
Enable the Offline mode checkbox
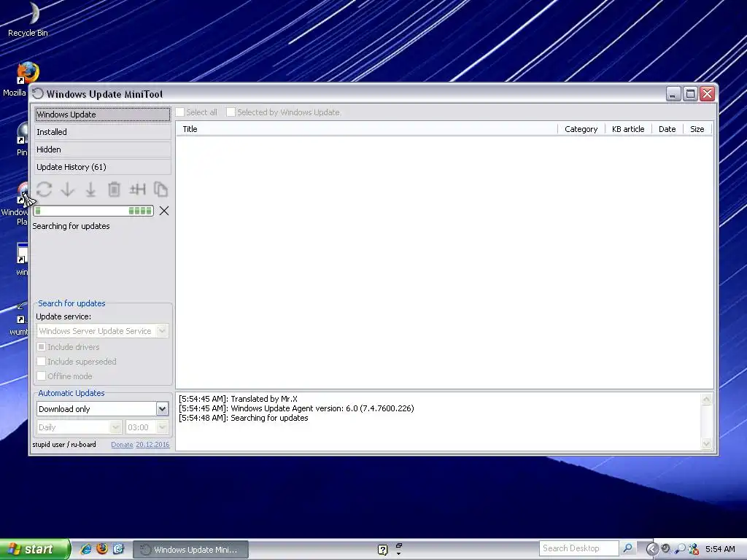coord(42,376)
